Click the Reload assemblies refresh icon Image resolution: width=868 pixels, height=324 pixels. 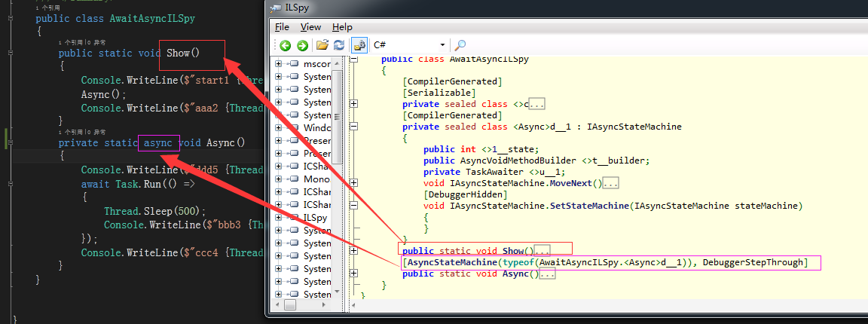(339, 45)
